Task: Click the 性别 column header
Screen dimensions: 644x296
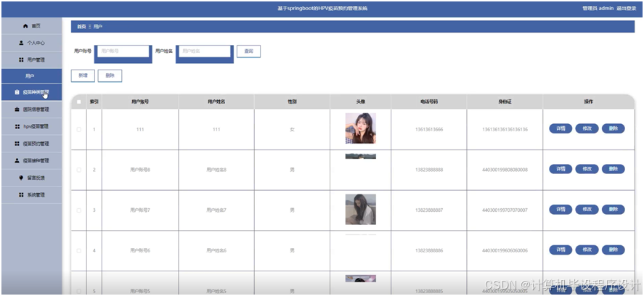Action: point(292,102)
